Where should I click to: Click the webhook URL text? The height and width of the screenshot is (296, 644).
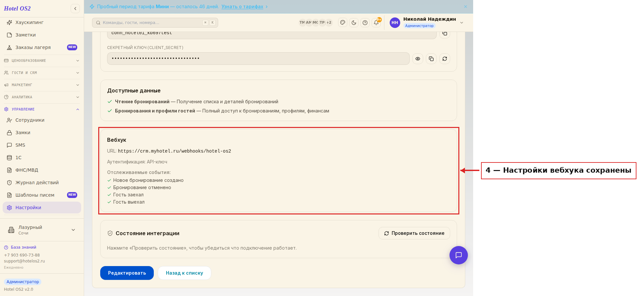tap(174, 151)
